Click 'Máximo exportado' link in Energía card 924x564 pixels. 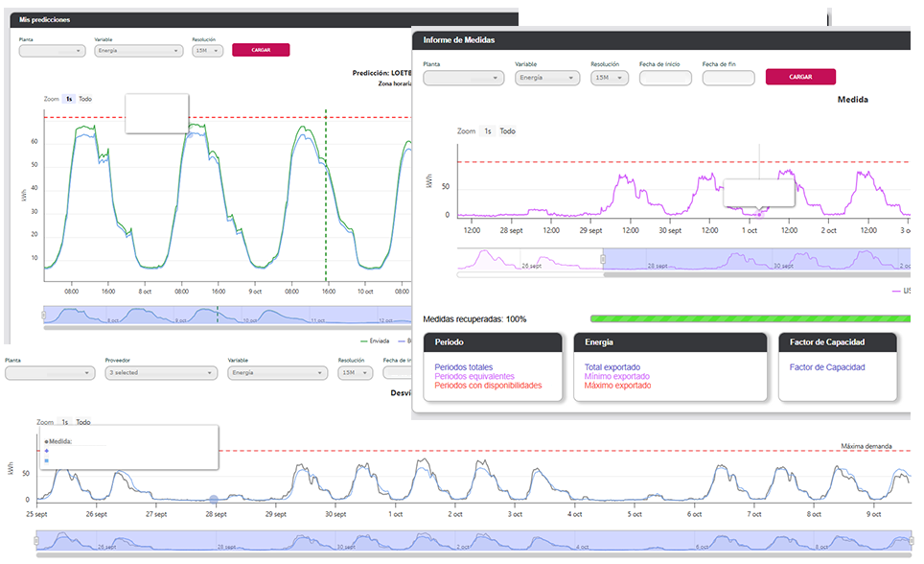pos(617,386)
